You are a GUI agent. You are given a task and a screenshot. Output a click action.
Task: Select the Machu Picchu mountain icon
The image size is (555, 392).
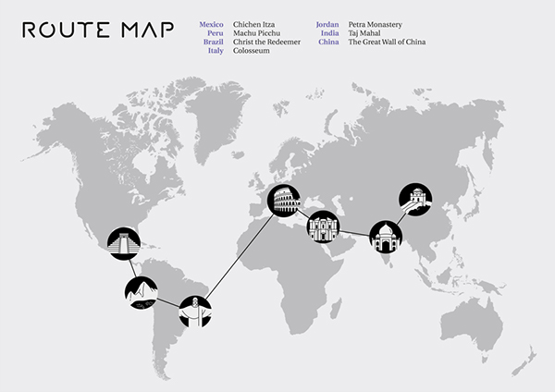click(x=141, y=293)
